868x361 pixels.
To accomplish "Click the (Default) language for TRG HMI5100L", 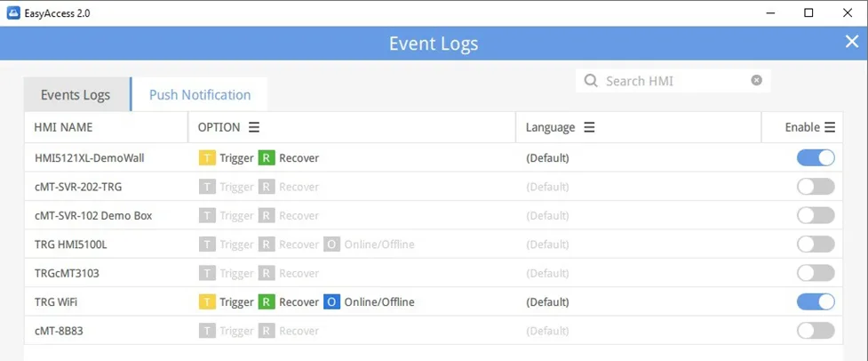I will [x=547, y=245].
